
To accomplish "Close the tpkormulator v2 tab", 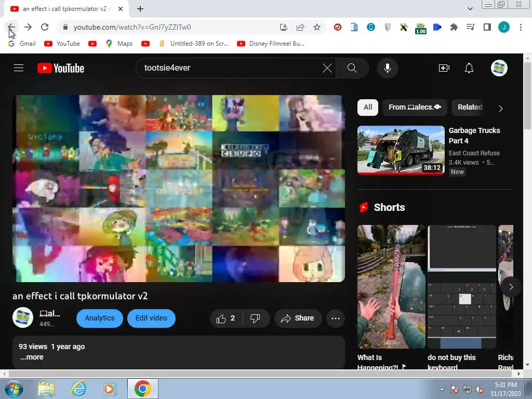I will tap(121, 9).
